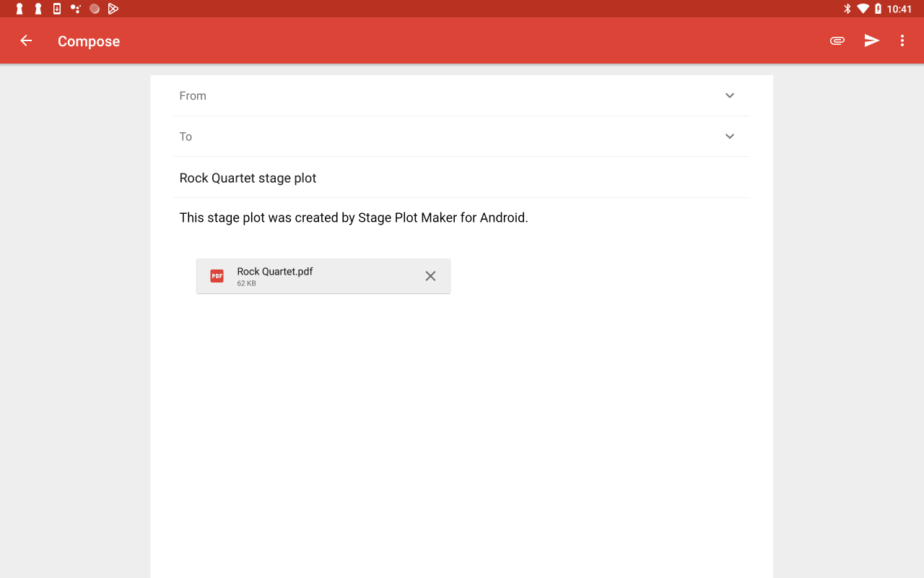
Task: Click the Wi-Fi signal icon in status bar
Action: coord(862,9)
